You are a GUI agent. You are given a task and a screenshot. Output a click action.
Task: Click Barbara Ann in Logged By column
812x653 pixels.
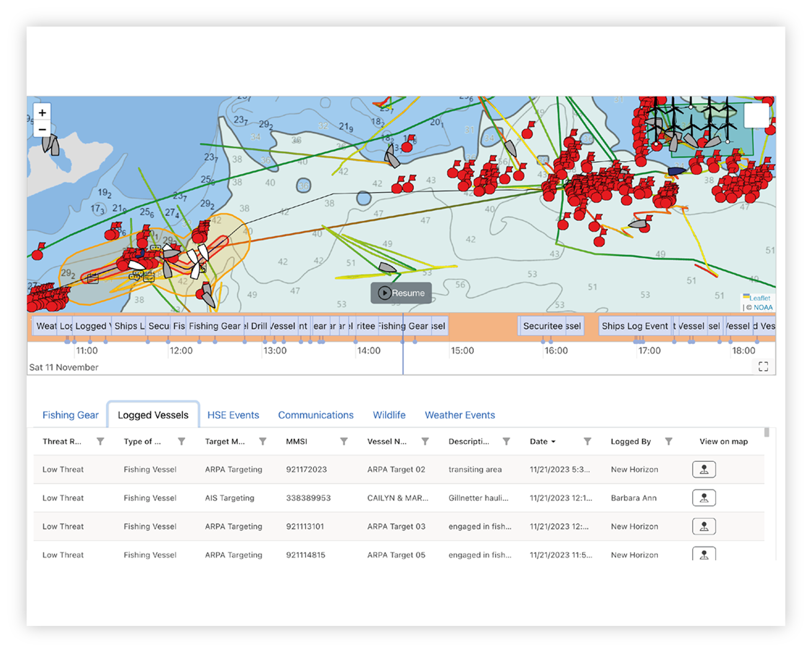click(x=634, y=498)
